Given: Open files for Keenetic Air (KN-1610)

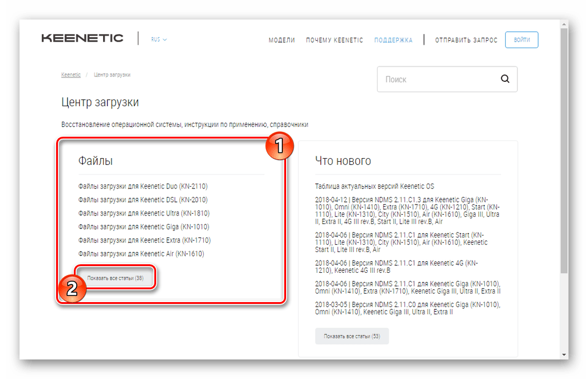Looking at the screenshot, I should click(141, 254).
